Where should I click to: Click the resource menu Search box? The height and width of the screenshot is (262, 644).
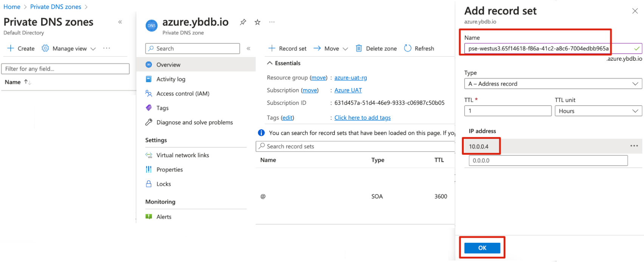(x=192, y=48)
